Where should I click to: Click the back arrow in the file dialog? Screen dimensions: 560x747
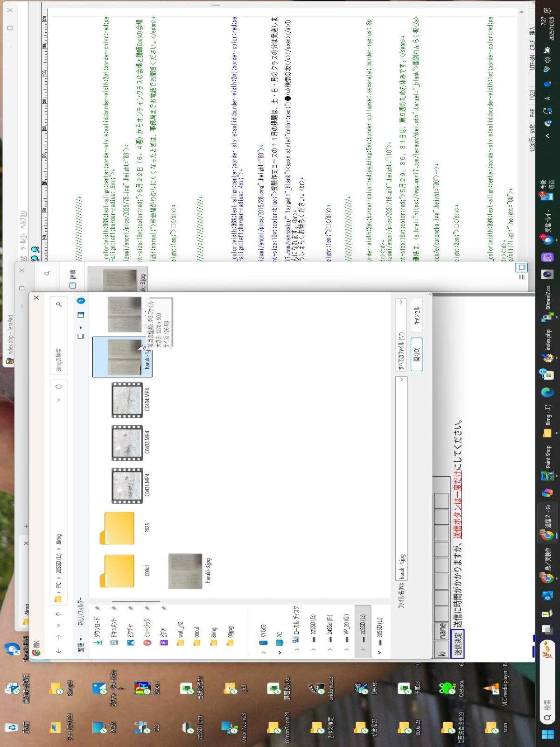click(58, 650)
